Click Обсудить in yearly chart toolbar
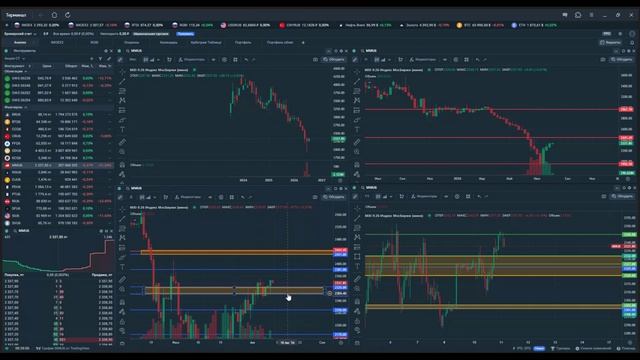640x360 pixels. coord(334,60)
